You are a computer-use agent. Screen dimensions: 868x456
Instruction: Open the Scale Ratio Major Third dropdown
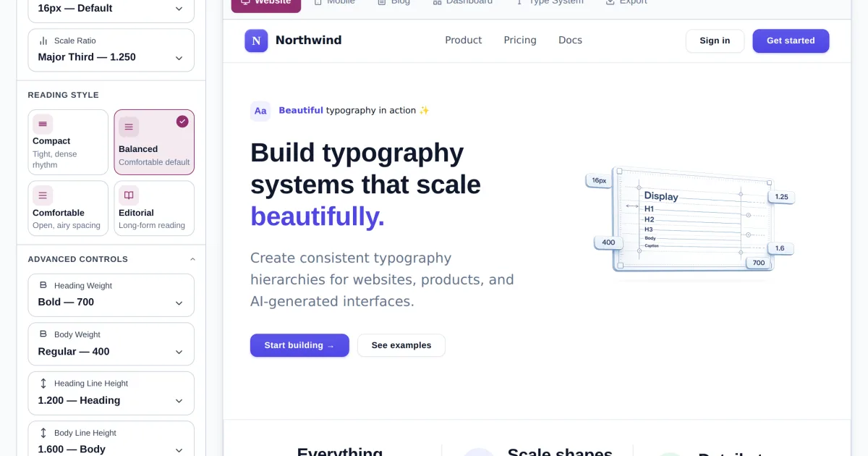point(111,50)
